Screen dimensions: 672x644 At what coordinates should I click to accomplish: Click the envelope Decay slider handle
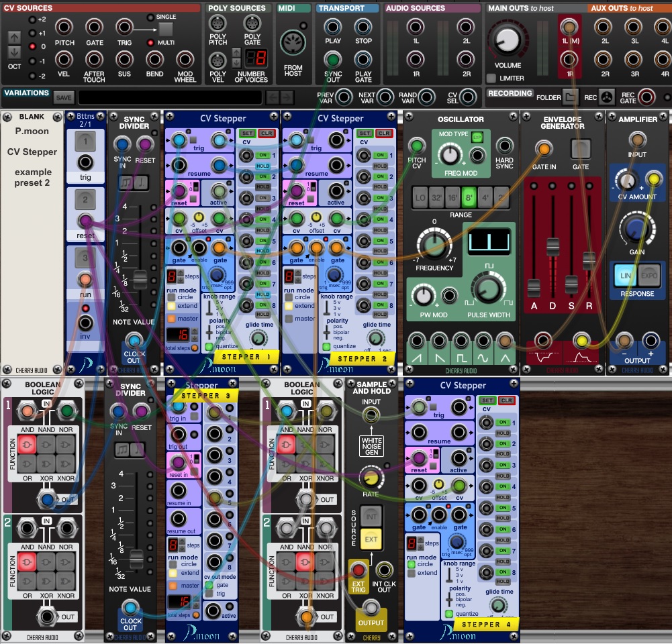click(x=553, y=247)
